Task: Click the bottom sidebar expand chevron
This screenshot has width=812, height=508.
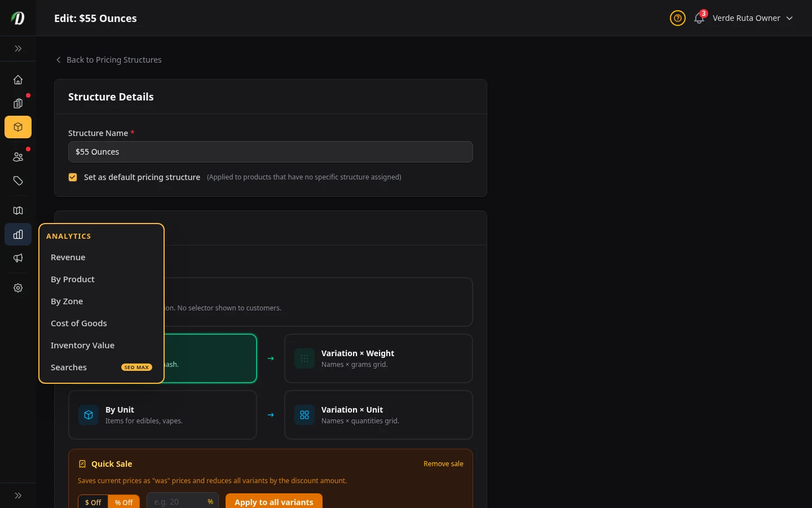Action: coord(18,495)
